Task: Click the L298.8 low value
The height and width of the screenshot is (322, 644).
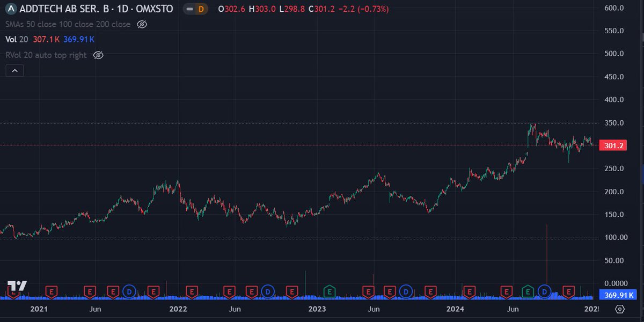Action: [x=291, y=9]
